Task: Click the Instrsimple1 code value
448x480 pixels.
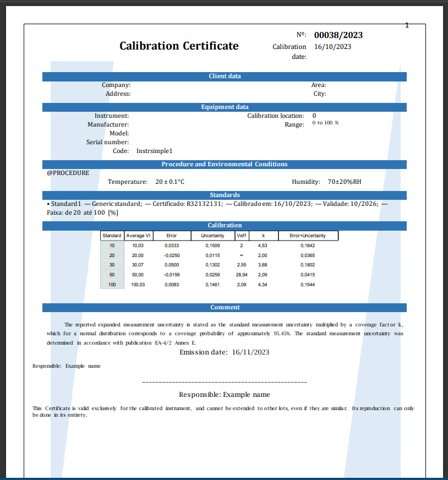Action: tap(154, 151)
